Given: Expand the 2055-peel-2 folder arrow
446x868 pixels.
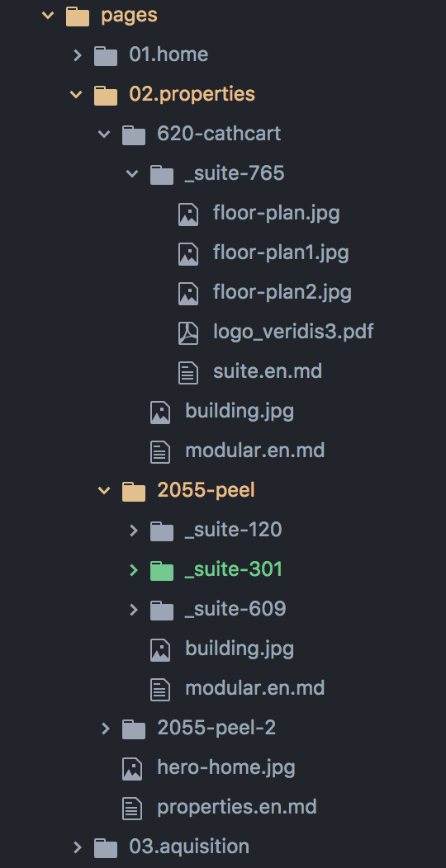Looking at the screenshot, I should 105,729.
